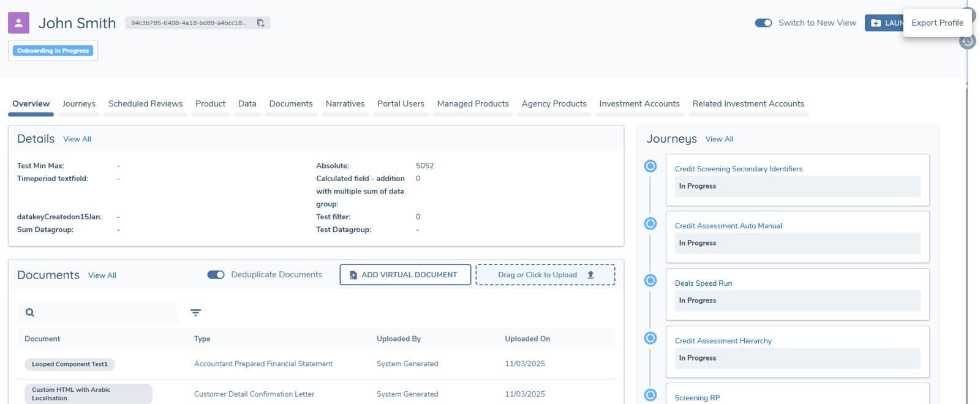Go to the Product tab
This screenshot has height=404, width=980.
click(x=211, y=104)
